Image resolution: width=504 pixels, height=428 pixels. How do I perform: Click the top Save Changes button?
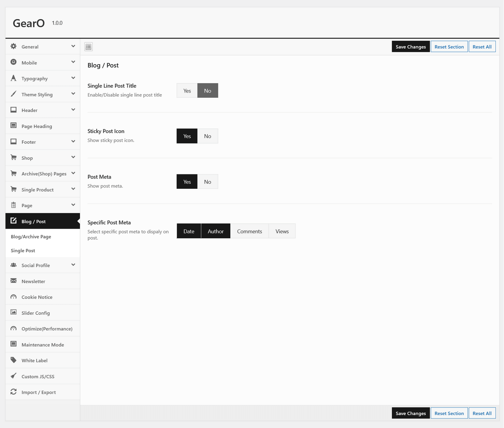click(411, 47)
